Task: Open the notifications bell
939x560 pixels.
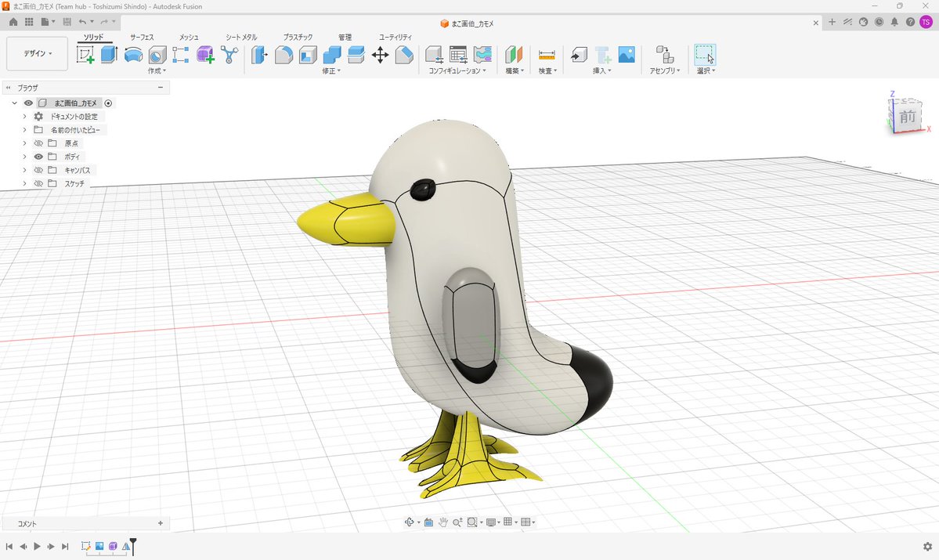Action: point(894,22)
